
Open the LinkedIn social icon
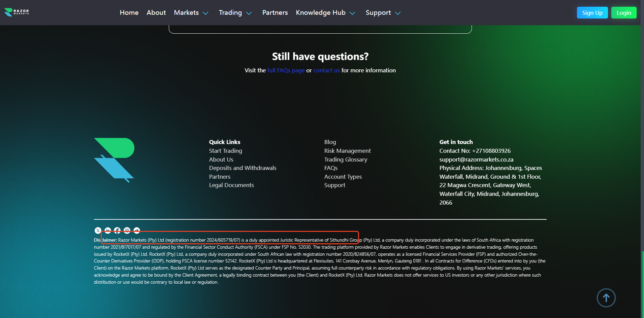coord(108,230)
